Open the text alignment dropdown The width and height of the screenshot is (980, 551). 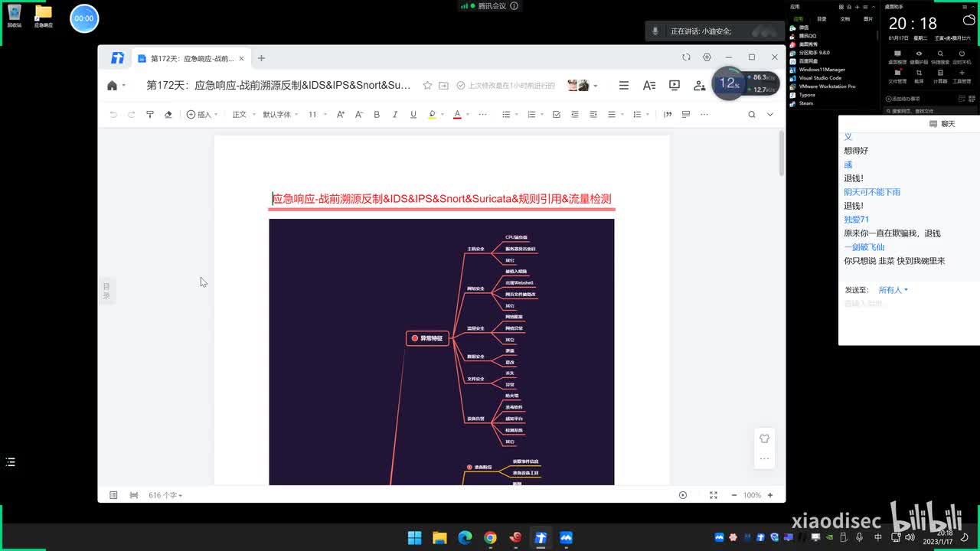(x=615, y=115)
